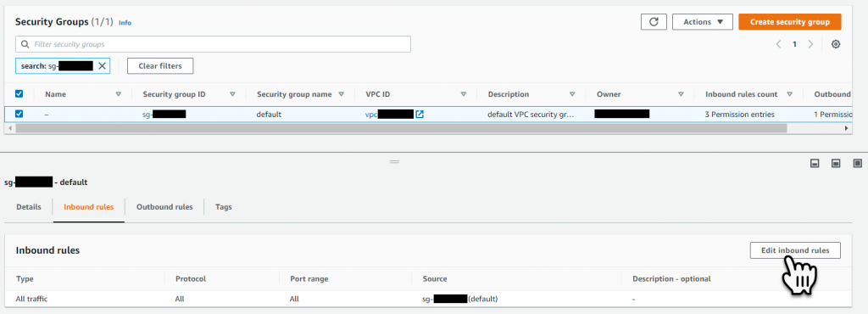This screenshot has height=314, width=868.
Task: Open table preferences gear icon
Action: 836,44
